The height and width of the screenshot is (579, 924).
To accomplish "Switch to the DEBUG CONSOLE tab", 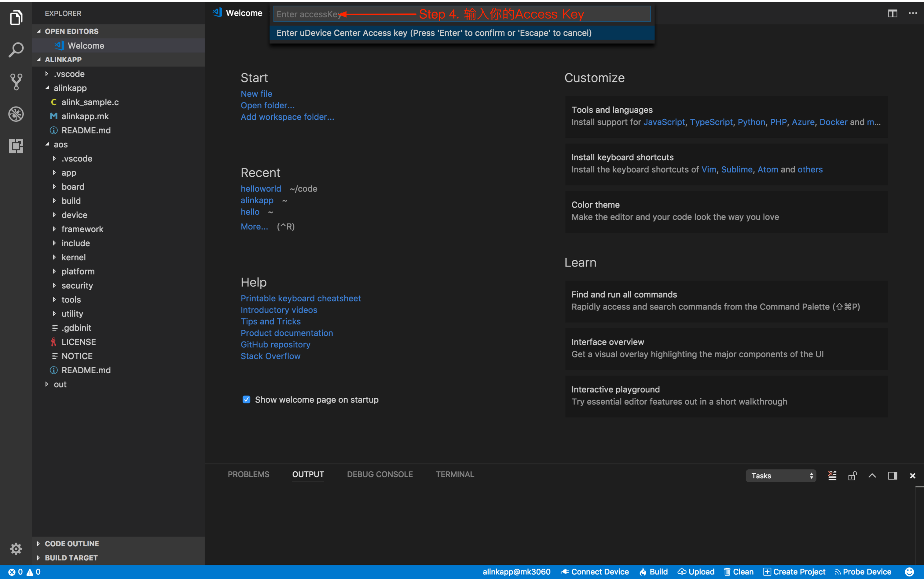I will click(x=380, y=474).
